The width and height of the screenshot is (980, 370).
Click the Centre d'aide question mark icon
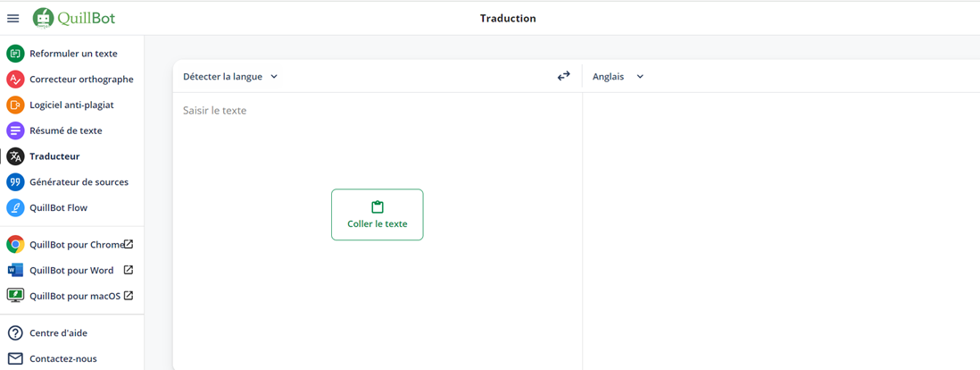tap(15, 333)
